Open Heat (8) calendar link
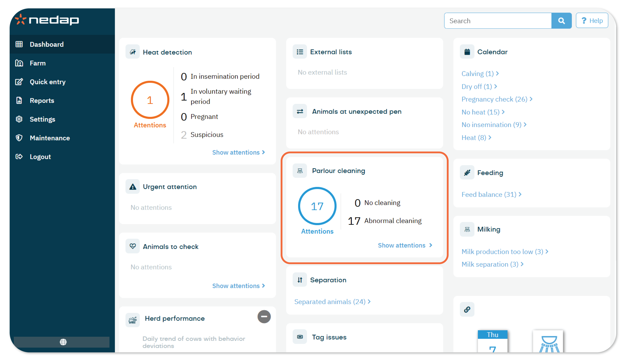This screenshot has width=628, height=364. [x=476, y=138]
